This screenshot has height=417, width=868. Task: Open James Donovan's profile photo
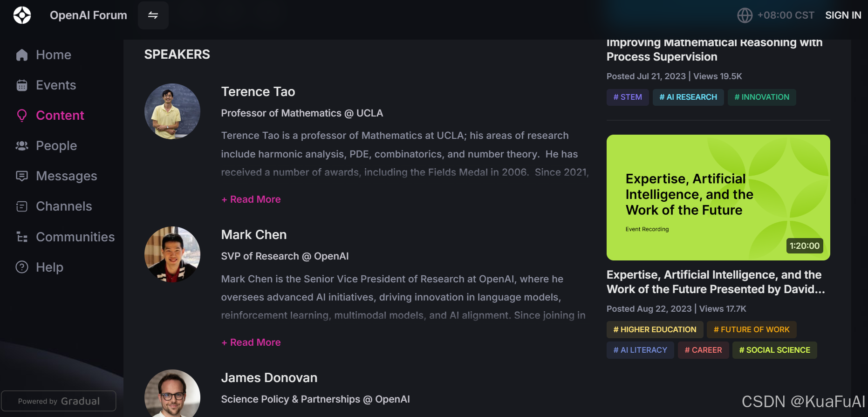pos(172,393)
